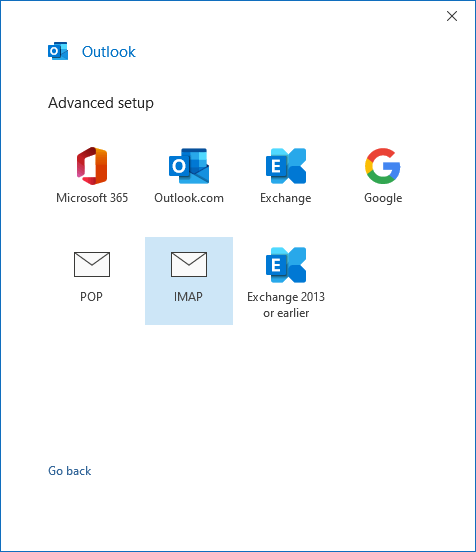The image size is (476, 552).
Task: Click the highlighted IMAP tile background
Action: (189, 281)
